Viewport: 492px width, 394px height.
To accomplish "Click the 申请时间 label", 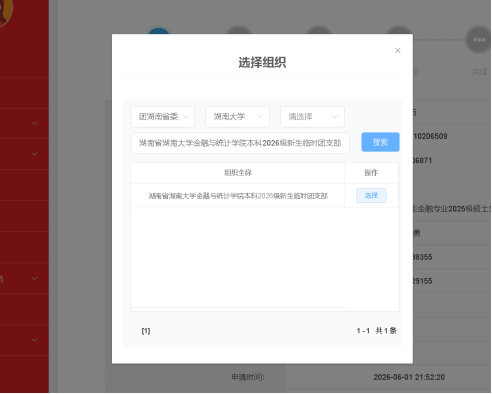I will [248, 377].
